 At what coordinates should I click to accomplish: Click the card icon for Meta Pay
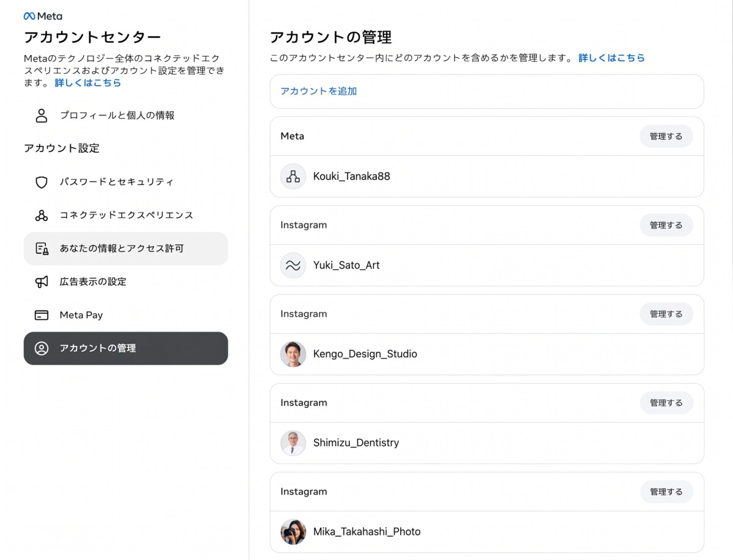point(42,315)
